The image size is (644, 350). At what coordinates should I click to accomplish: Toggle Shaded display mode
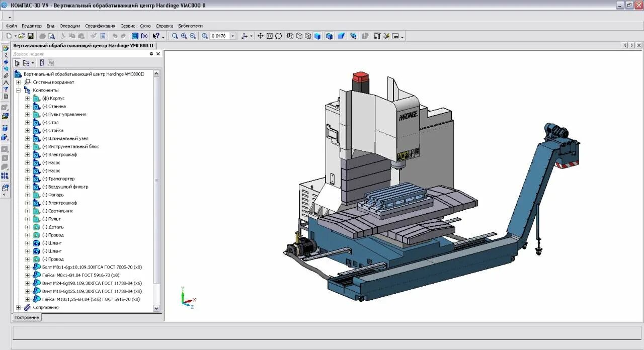(x=317, y=36)
